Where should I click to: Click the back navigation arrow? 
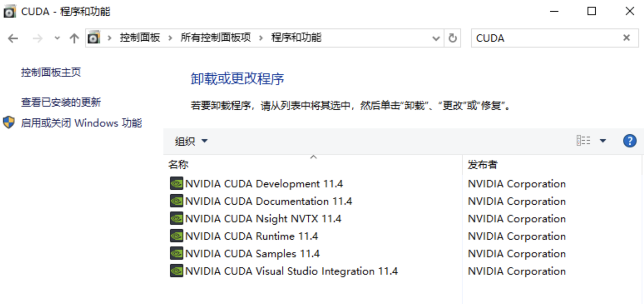pos(13,39)
